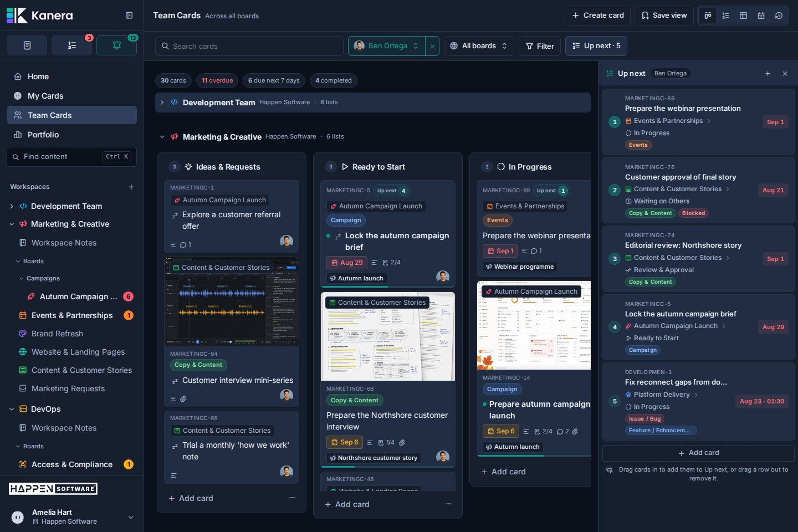
Task: Open the comment icon on MARKETINGC-1 card
Action: pos(186,244)
